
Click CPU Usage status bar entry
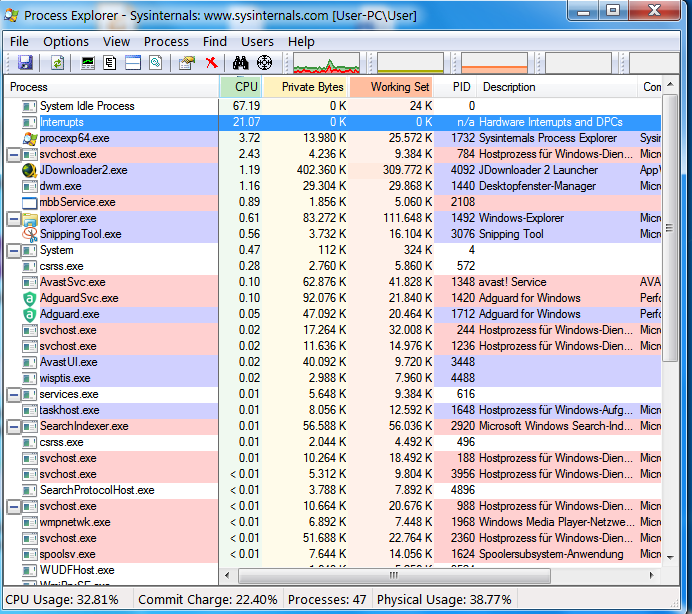[62, 600]
